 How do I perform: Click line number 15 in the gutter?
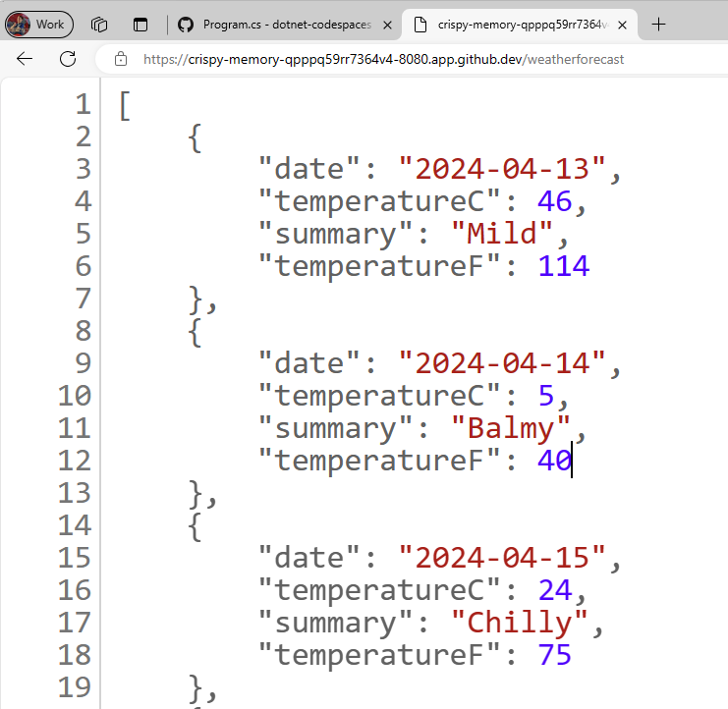pyautogui.click(x=75, y=558)
